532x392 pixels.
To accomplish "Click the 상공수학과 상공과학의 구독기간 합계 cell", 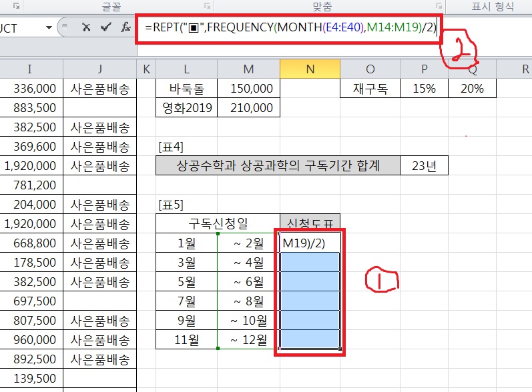I will pyautogui.click(x=278, y=166).
